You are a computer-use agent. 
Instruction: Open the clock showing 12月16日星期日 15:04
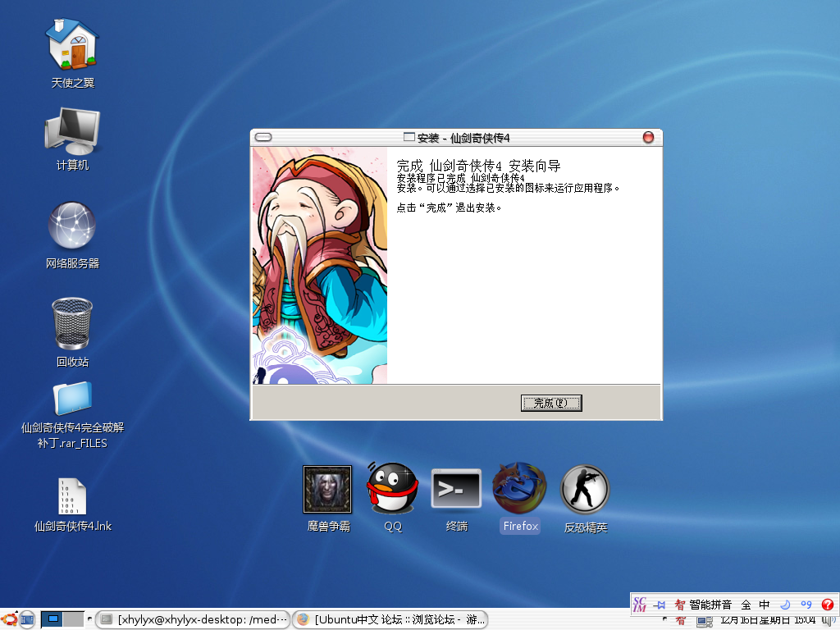[x=768, y=620]
